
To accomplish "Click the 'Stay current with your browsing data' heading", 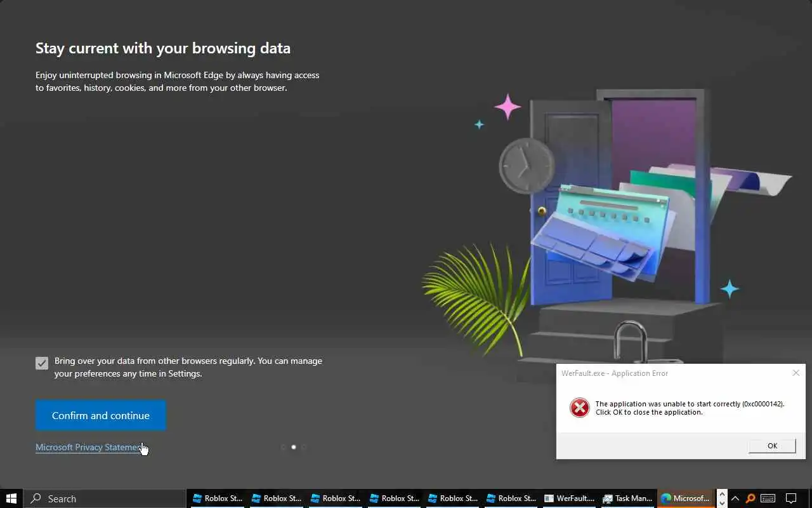I will click(163, 48).
